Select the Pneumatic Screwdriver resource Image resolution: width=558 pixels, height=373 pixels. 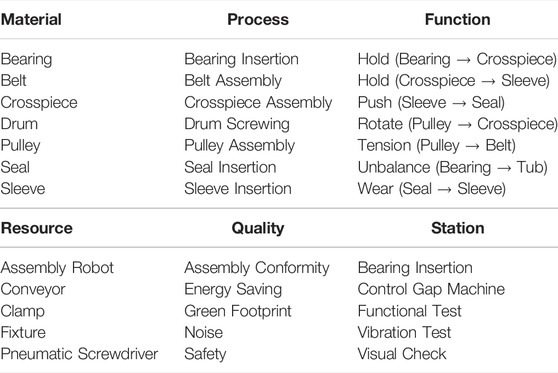pos(79,354)
